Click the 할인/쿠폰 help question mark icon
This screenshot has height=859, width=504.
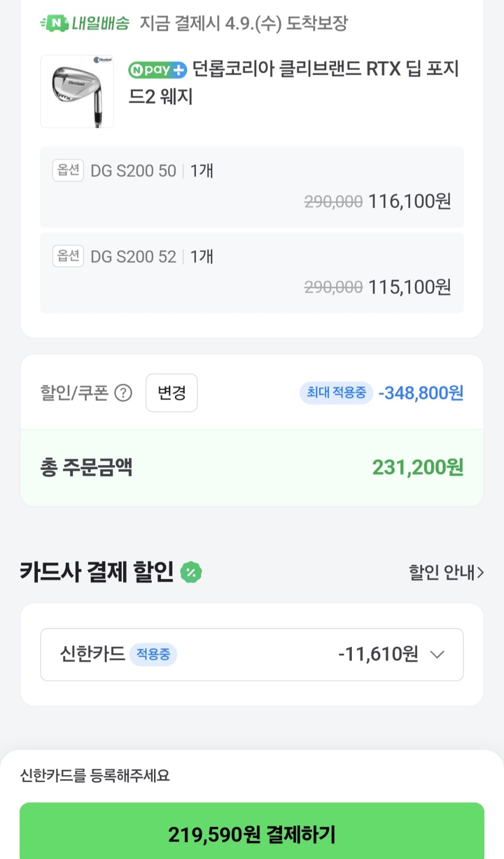coord(123,393)
